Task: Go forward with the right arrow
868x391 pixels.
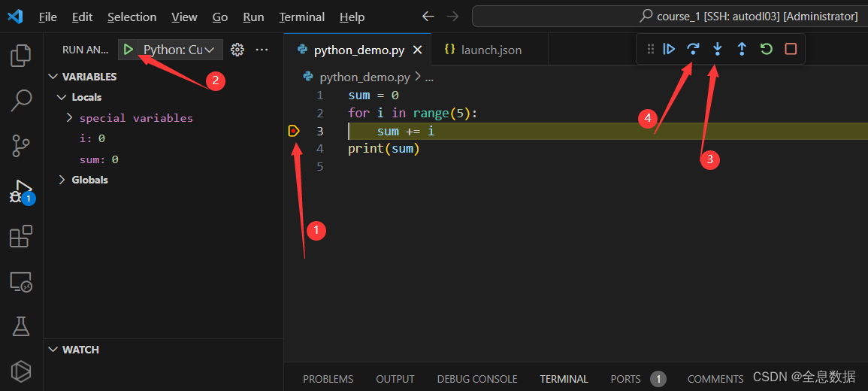Action: click(x=453, y=17)
